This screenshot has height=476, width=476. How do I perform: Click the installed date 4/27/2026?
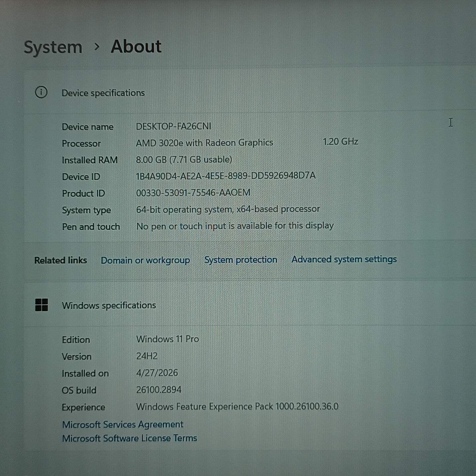click(x=157, y=373)
